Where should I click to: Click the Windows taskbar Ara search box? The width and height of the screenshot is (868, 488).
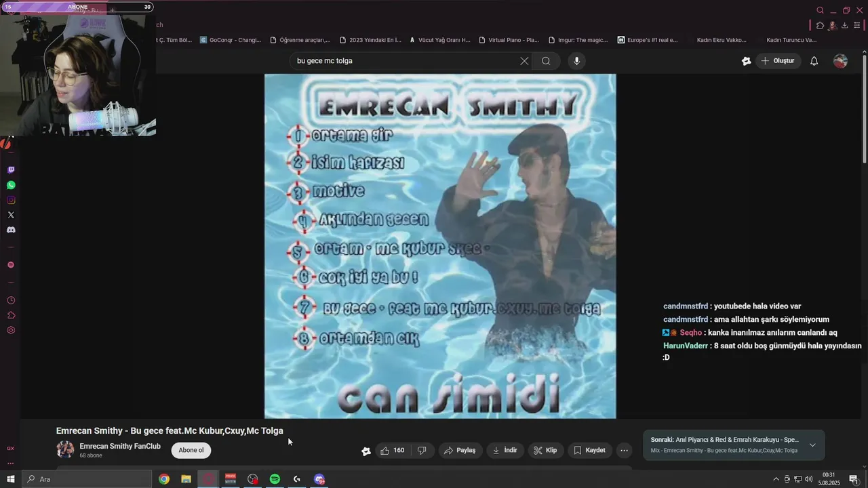[x=86, y=479]
